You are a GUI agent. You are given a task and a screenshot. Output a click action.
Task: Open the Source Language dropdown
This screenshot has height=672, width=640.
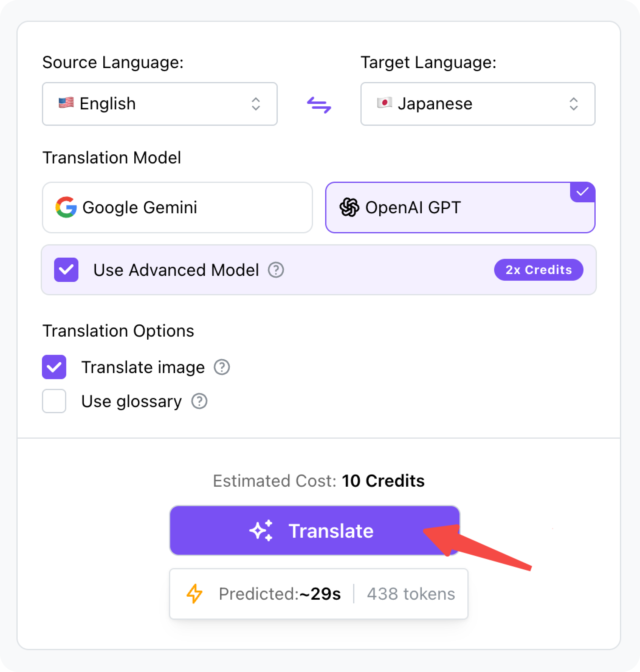pos(160,104)
